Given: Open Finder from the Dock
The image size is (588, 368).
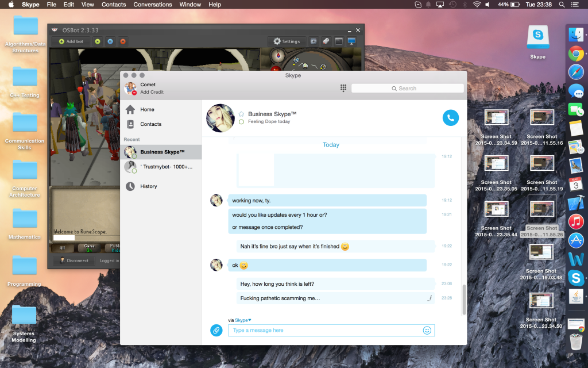Looking at the screenshot, I should (576, 35).
